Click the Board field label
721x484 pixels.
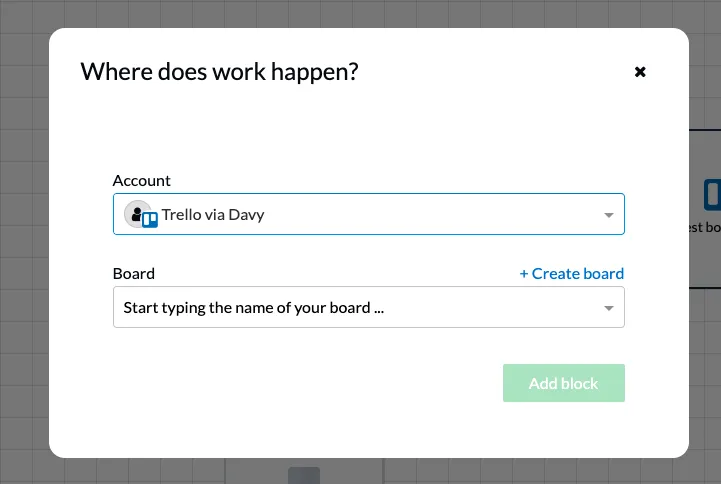tap(133, 273)
